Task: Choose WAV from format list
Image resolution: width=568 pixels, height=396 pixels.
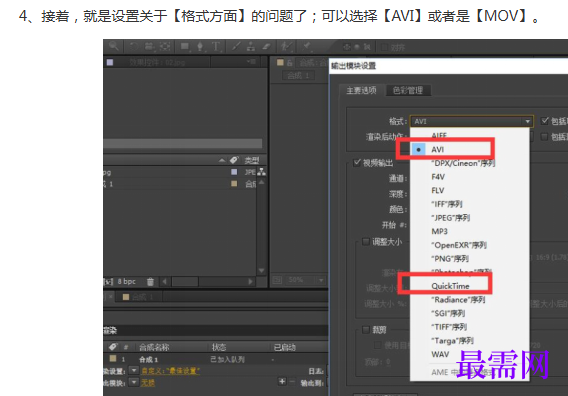Action: pos(440,354)
